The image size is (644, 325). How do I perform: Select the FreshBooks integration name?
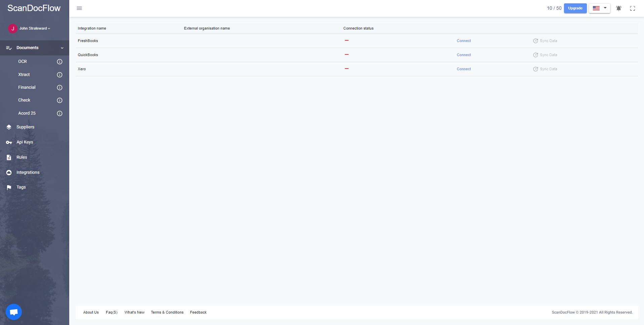point(88,41)
